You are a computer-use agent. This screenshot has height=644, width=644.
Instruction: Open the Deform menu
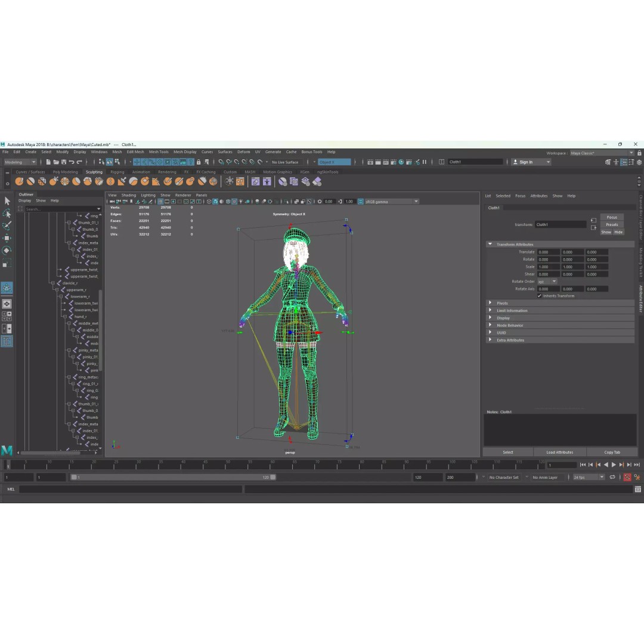pyautogui.click(x=243, y=152)
